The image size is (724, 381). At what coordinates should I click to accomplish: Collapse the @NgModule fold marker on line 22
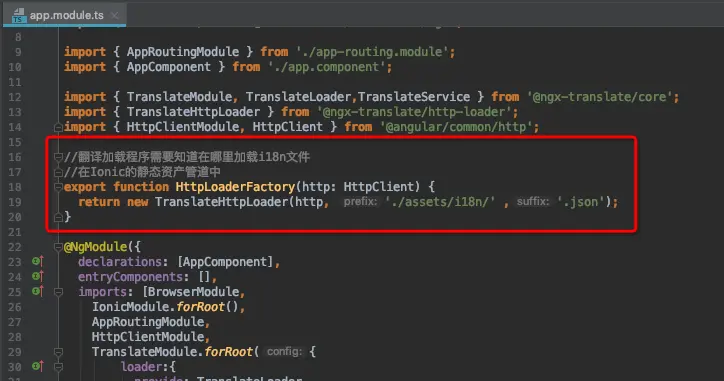point(58,247)
